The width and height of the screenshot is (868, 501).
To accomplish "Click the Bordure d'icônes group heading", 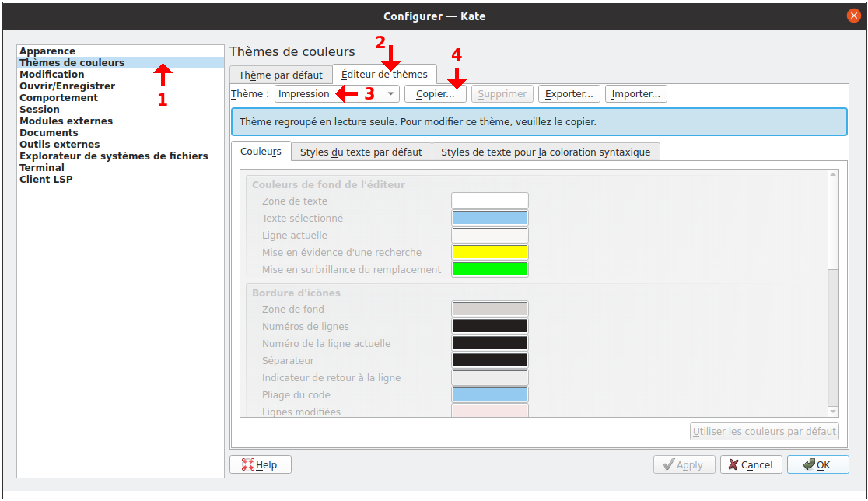I will pos(296,293).
